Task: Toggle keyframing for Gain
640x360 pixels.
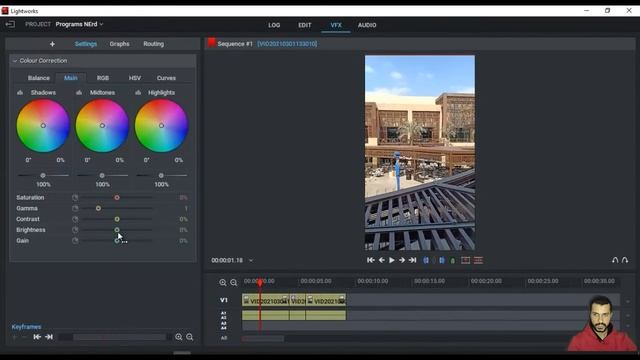Action: point(75,241)
